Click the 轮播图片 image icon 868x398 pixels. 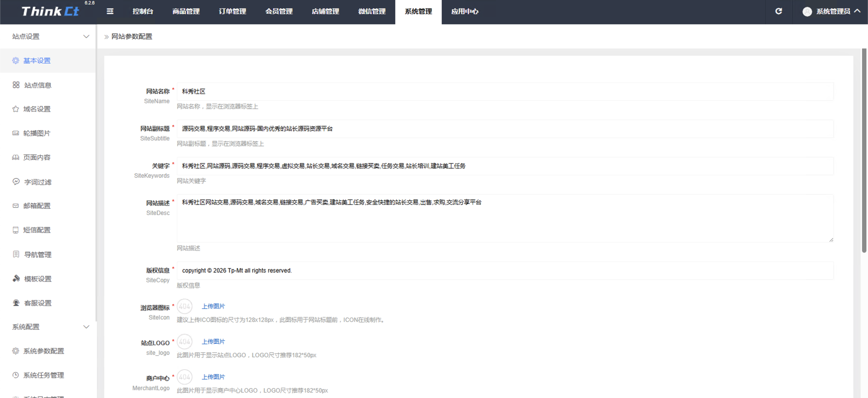point(16,133)
